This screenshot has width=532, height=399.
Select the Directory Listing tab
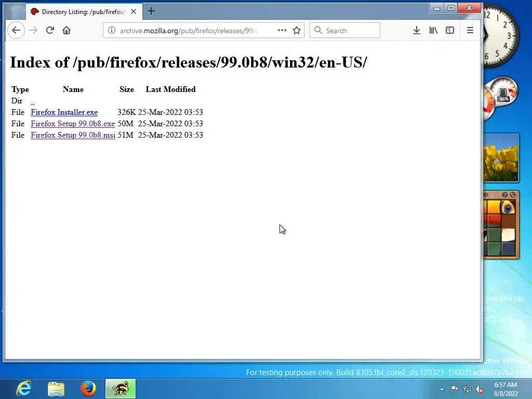point(84,11)
